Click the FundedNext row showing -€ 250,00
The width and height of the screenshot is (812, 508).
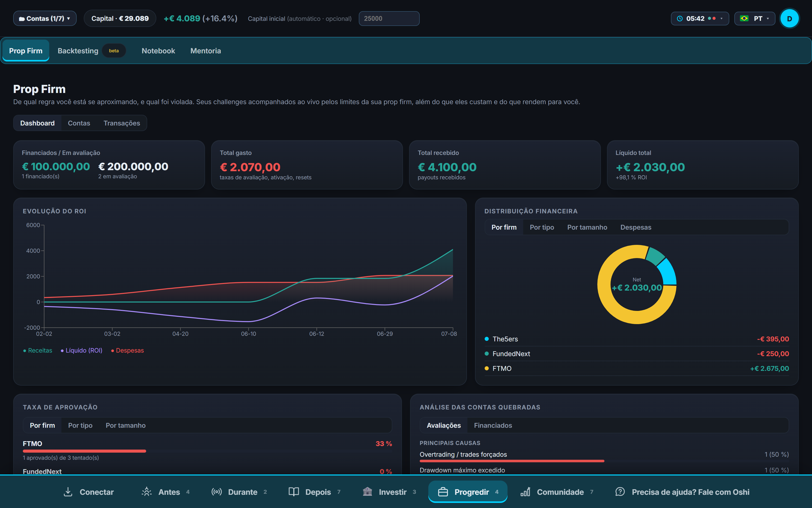[636, 354]
